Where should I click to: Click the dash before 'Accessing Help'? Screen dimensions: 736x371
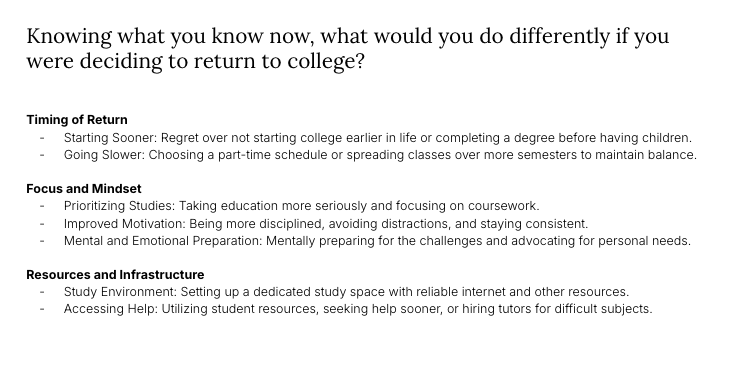click(x=42, y=309)
